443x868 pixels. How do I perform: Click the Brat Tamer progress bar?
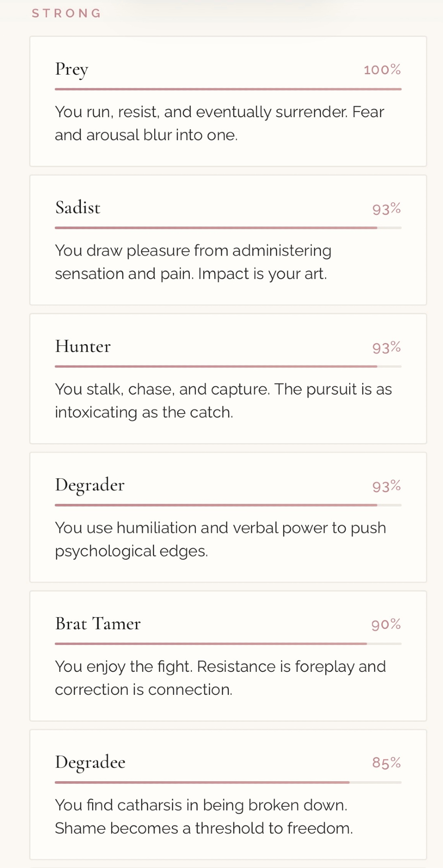(228, 644)
